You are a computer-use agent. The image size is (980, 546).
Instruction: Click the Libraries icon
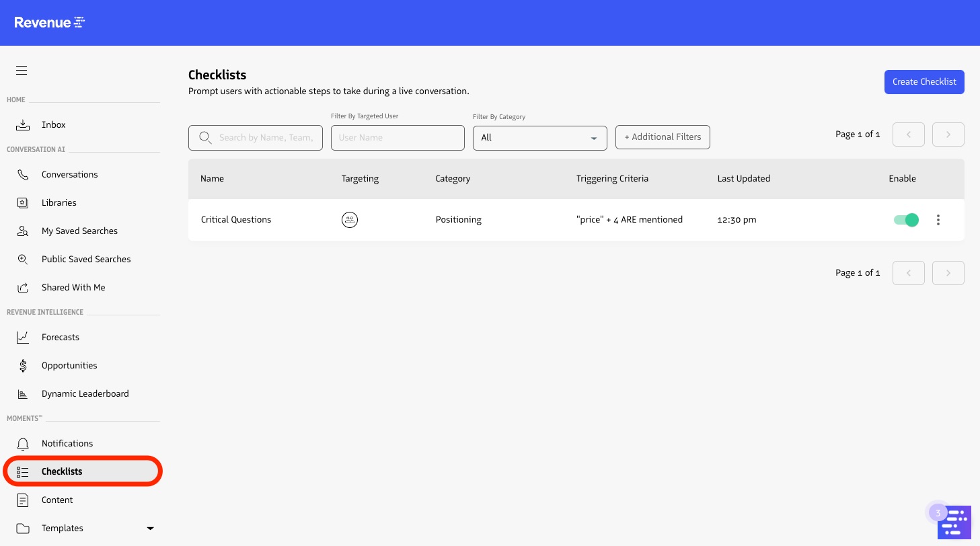pyautogui.click(x=23, y=202)
